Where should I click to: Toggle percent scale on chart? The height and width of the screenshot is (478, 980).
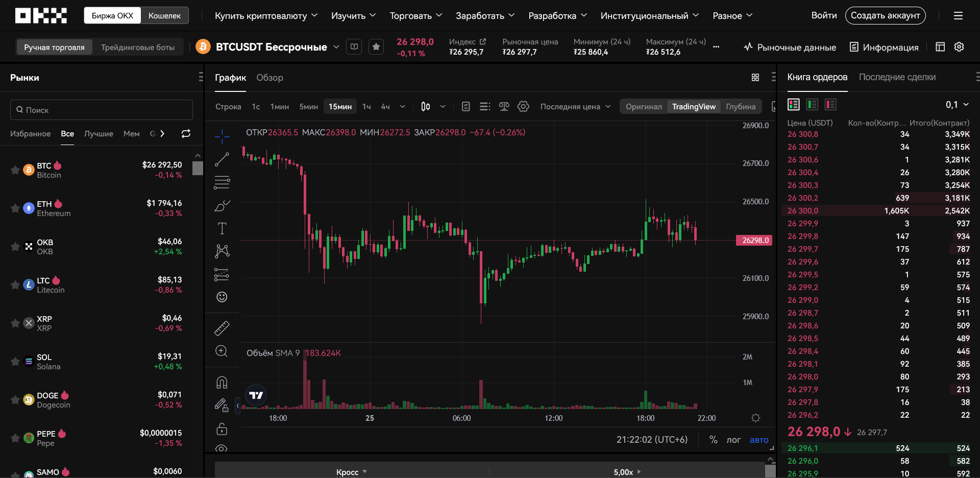coord(713,440)
